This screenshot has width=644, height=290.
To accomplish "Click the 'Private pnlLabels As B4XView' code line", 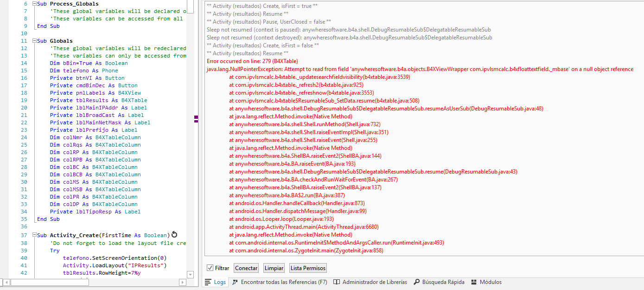I will coord(96,93).
